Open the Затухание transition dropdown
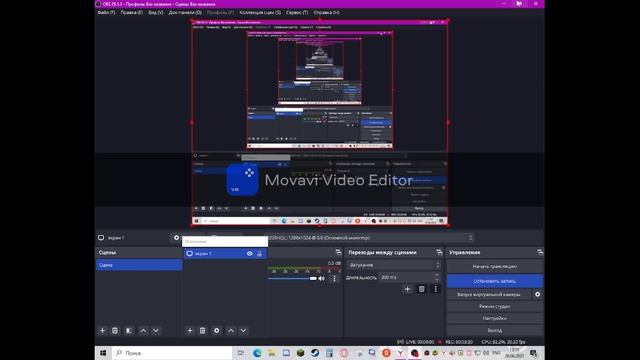 pyautogui.click(x=394, y=265)
